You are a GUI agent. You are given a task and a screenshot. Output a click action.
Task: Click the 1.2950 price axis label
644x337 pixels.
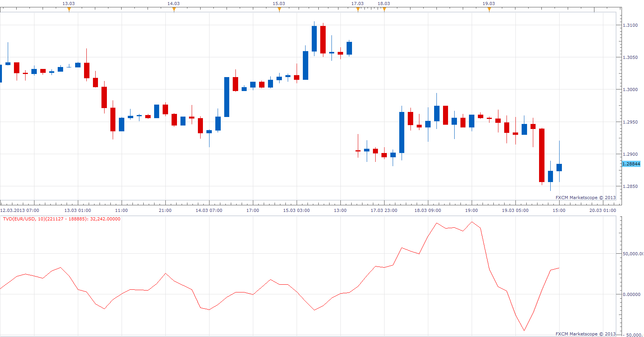[x=630, y=122]
